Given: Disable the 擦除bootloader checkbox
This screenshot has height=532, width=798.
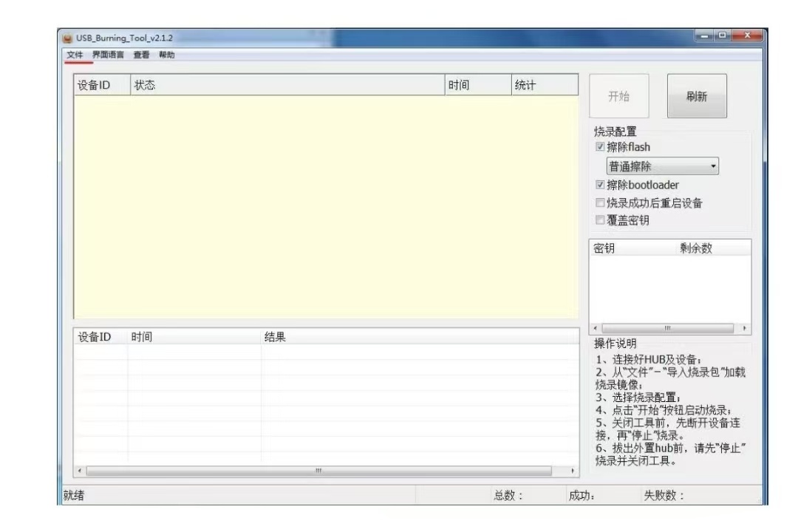Looking at the screenshot, I should (x=600, y=185).
